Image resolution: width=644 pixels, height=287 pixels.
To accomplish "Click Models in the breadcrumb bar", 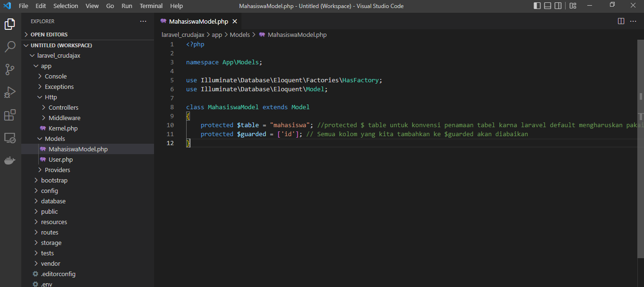I will 240,34.
